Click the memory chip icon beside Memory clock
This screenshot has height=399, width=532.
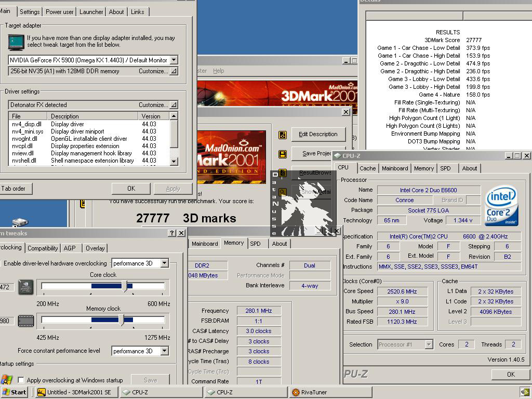(26, 321)
